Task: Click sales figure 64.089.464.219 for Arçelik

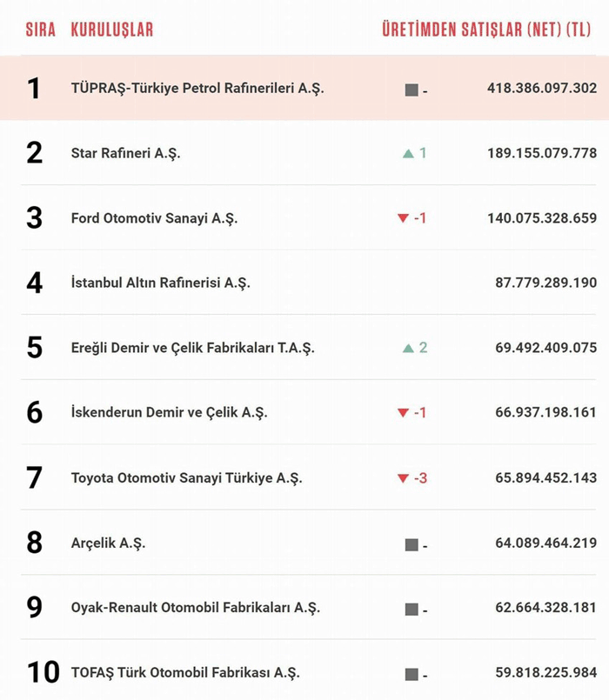Action: (546, 543)
